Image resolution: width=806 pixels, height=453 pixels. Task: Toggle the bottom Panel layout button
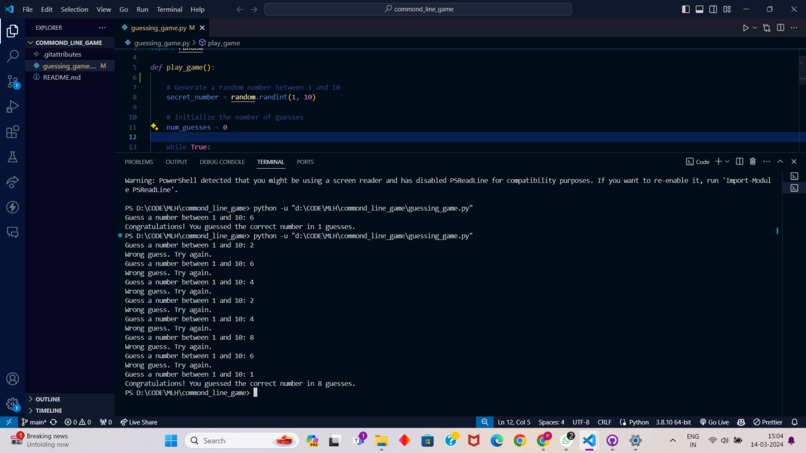click(700, 9)
